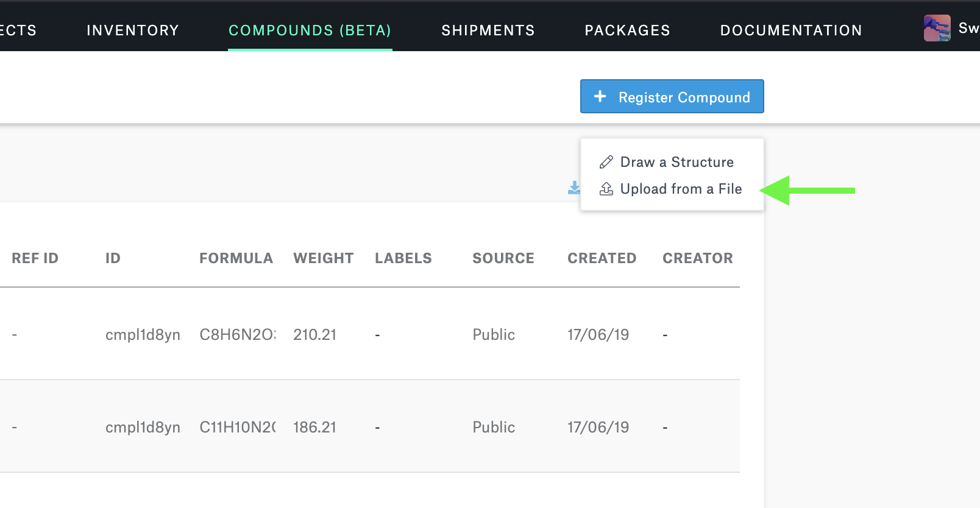Sort by the Weight column header
980x508 pixels.
click(323, 258)
